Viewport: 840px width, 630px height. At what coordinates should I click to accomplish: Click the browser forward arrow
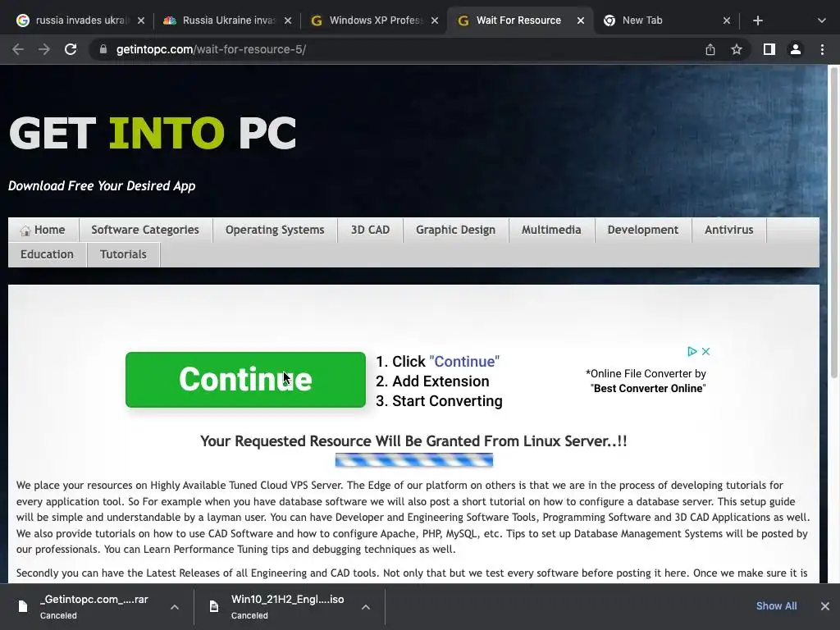point(44,49)
